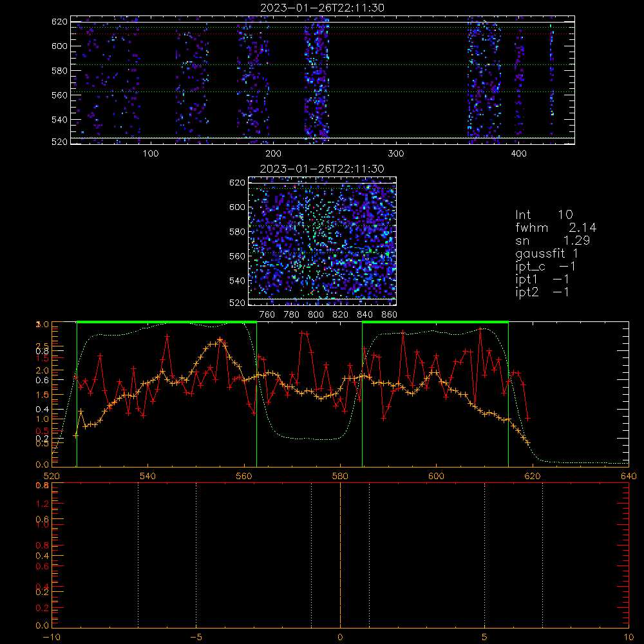Click the 100 x-axis label of the top image
Viewport: 644px width, 644px height.
click(x=151, y=154)
